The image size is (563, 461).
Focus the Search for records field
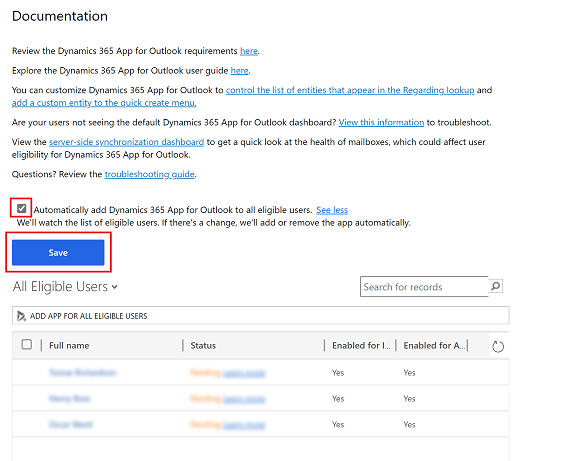click(424, 287)
